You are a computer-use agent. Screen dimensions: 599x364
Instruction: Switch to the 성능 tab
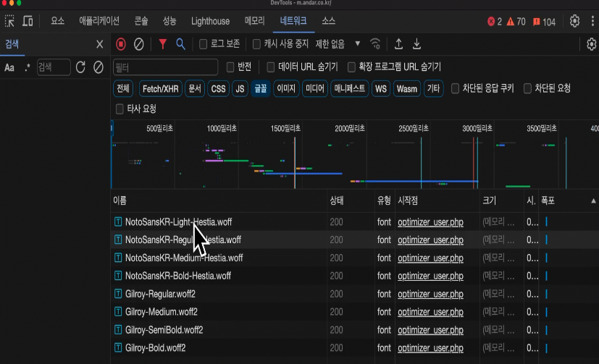click(169, 21)
